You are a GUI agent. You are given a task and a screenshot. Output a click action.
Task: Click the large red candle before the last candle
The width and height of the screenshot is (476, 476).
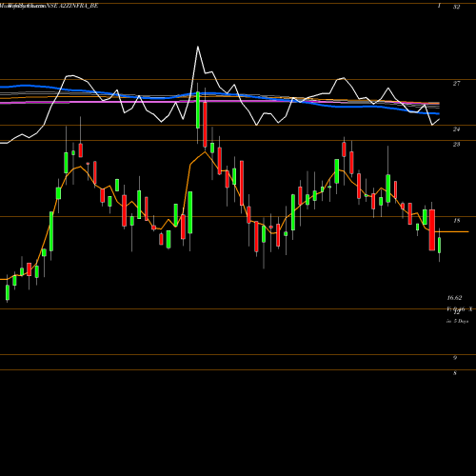(432, 230)
